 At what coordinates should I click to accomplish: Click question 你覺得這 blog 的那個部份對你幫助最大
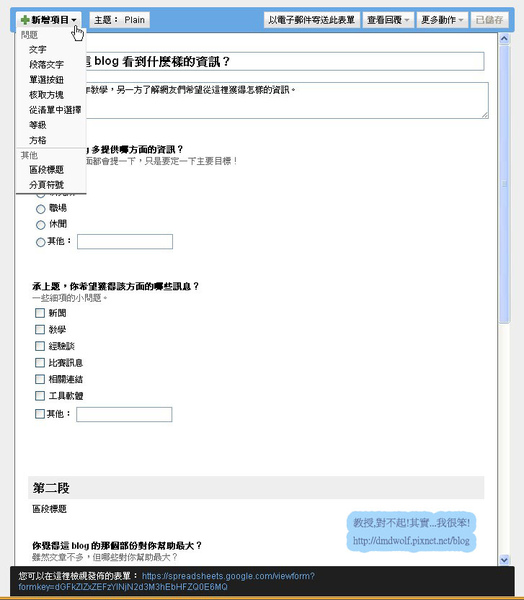tap(117, 546)
